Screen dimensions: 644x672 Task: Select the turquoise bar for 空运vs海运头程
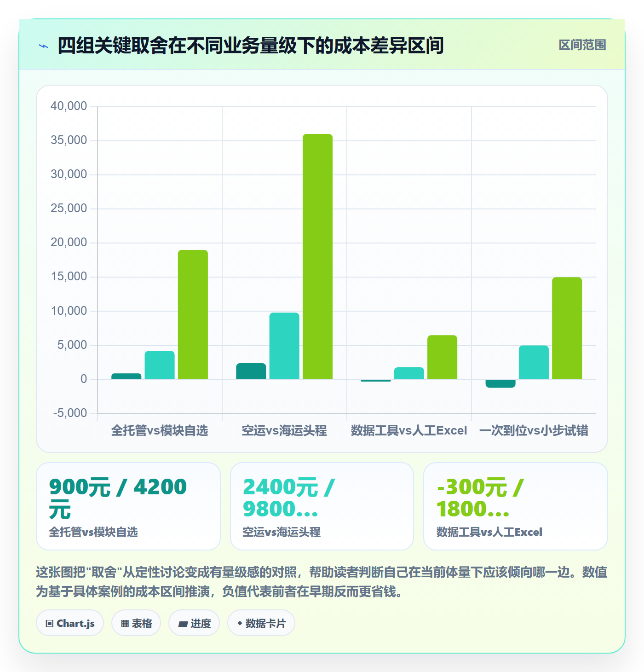(284, 346)
